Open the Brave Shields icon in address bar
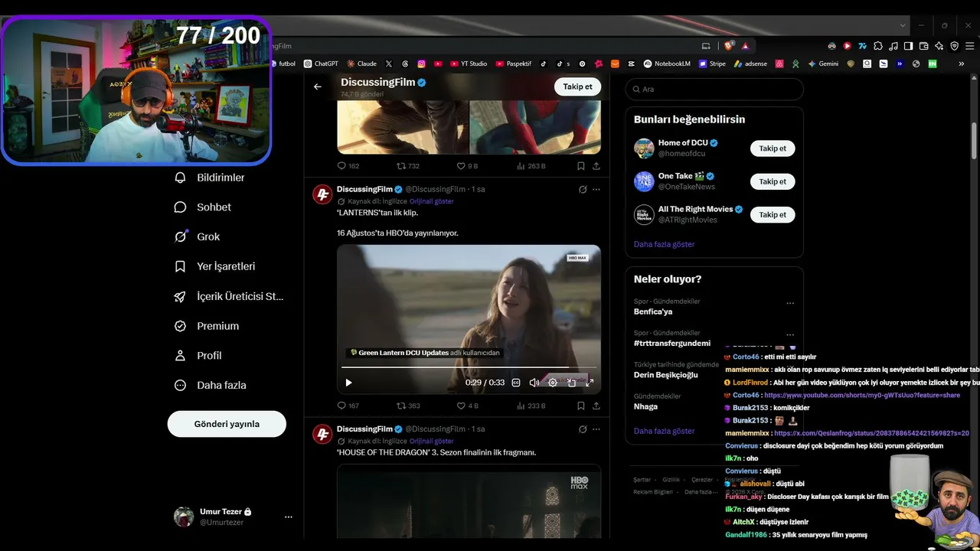 coord(728,46)
